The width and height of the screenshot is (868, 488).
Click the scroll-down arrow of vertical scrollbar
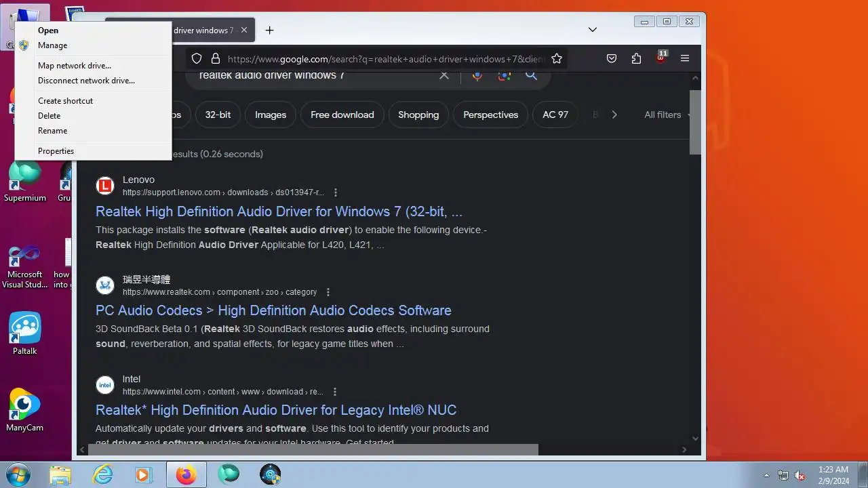[x=695, y=439]
